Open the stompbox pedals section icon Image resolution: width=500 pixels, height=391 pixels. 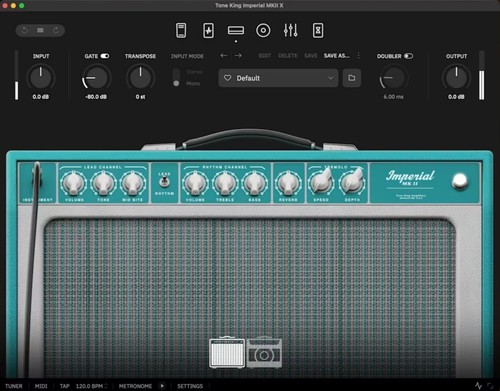coord(181,31)
